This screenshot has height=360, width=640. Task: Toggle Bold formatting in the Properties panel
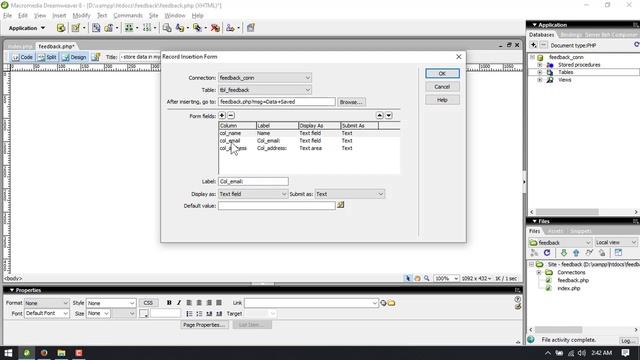click(x=169, y=303)
